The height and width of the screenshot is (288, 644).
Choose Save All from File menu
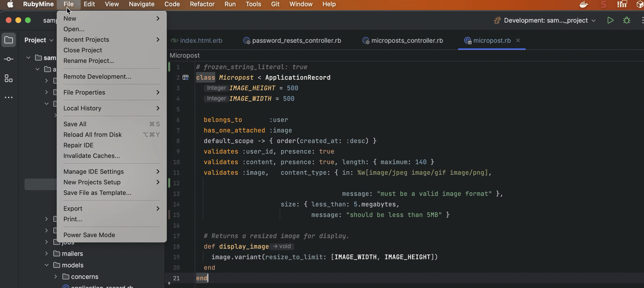[x=75, y=124]
